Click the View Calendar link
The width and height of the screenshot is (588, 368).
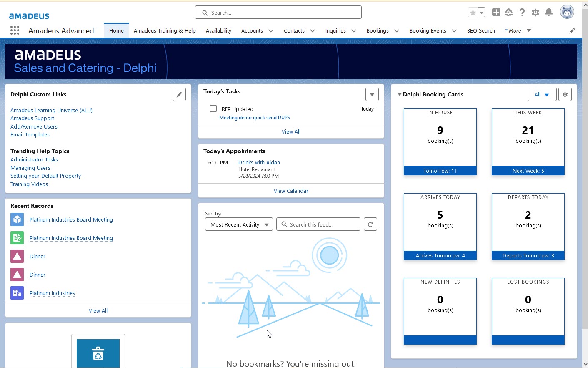(291, 191)
